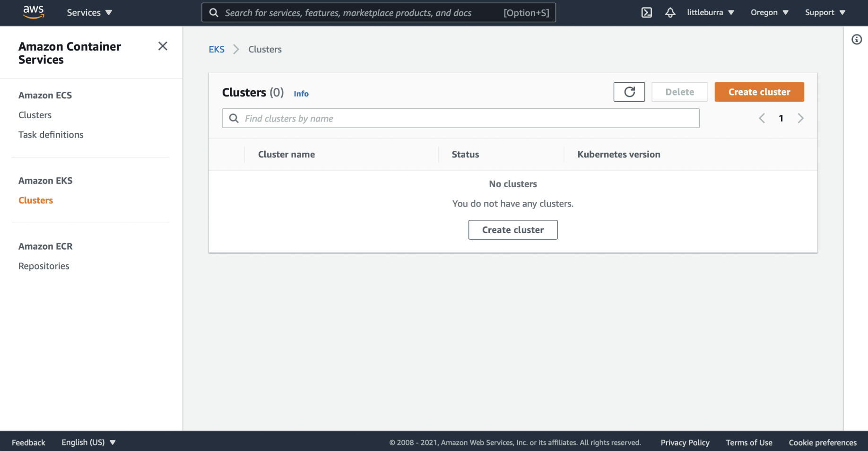This screenshot has height=451, width=868.
Task: Go to next page of clusters
Action: 800,118
